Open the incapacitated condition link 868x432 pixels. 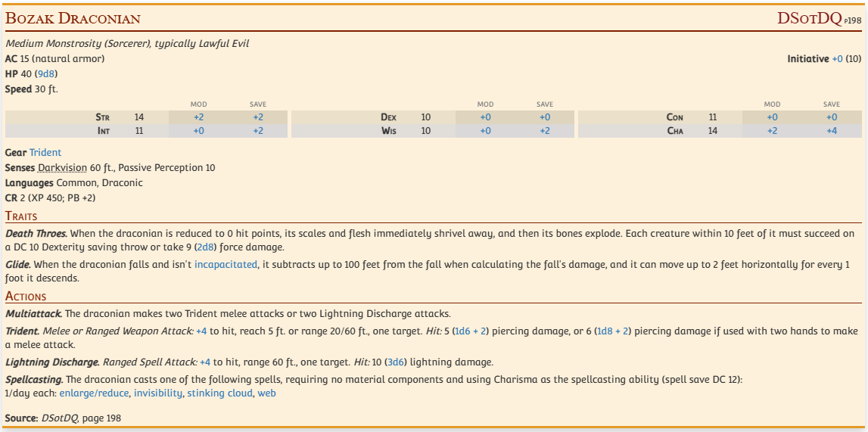tap(226, 265)
